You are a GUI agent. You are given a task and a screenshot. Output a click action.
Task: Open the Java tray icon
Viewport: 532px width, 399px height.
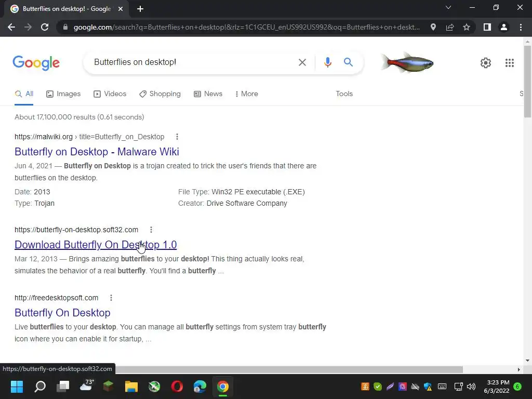(x=365, y=387)
